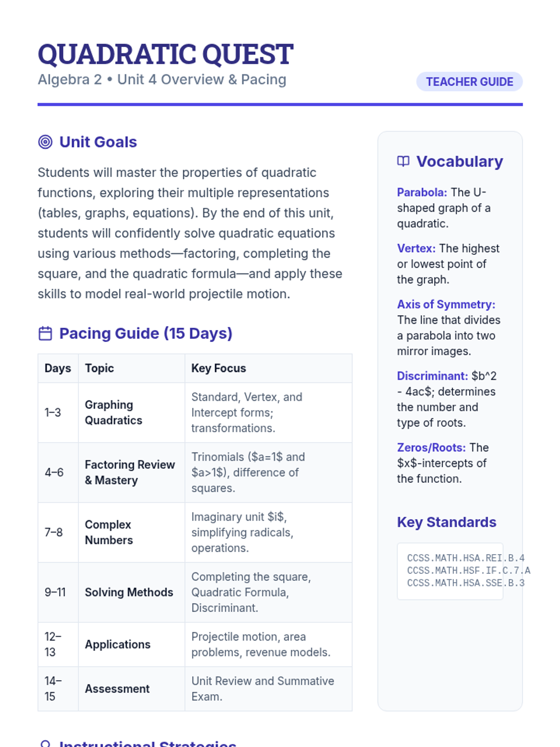Click the Key Standards heading
The image size is (560, 747).
tap(447, 522)
